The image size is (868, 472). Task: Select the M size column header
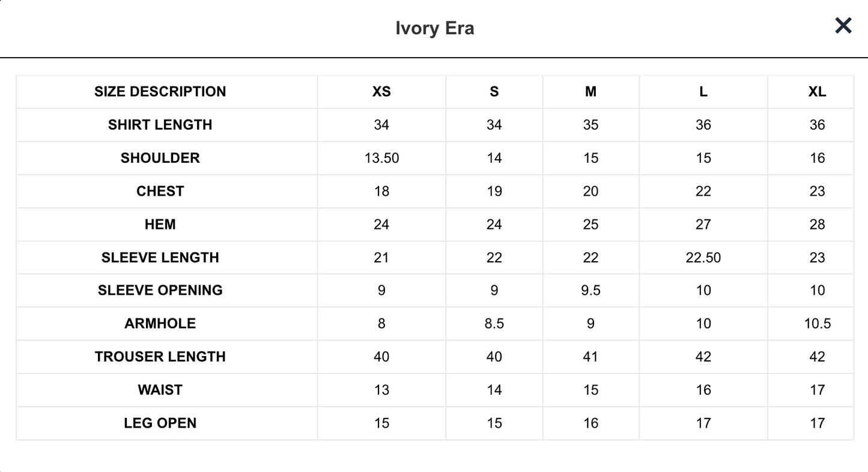(590, 92)
